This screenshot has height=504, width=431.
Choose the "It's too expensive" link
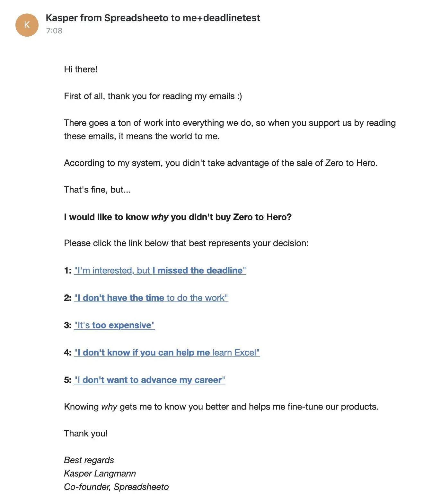click(114, 325)
